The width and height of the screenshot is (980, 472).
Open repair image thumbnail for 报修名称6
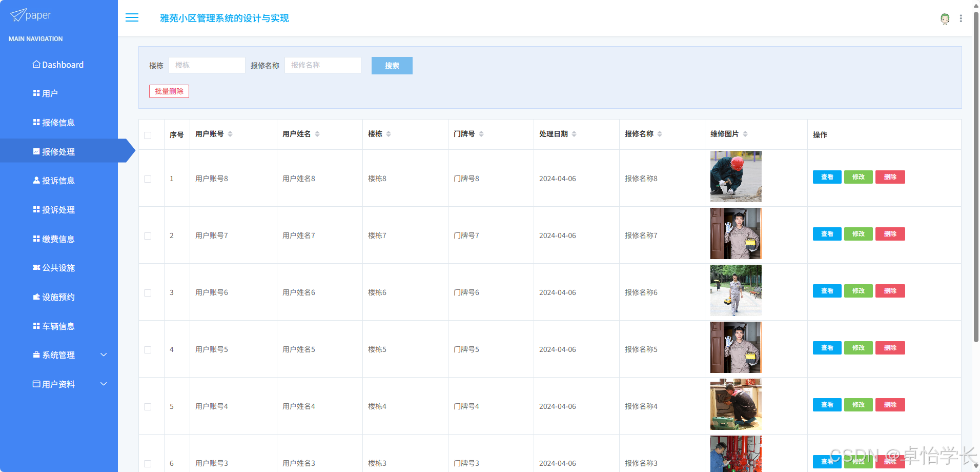point(736,290)
